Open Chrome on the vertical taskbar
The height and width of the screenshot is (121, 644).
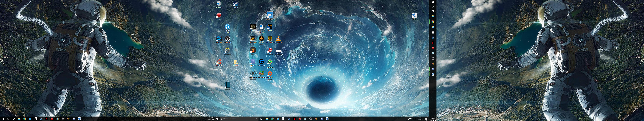tap(433, 22)
